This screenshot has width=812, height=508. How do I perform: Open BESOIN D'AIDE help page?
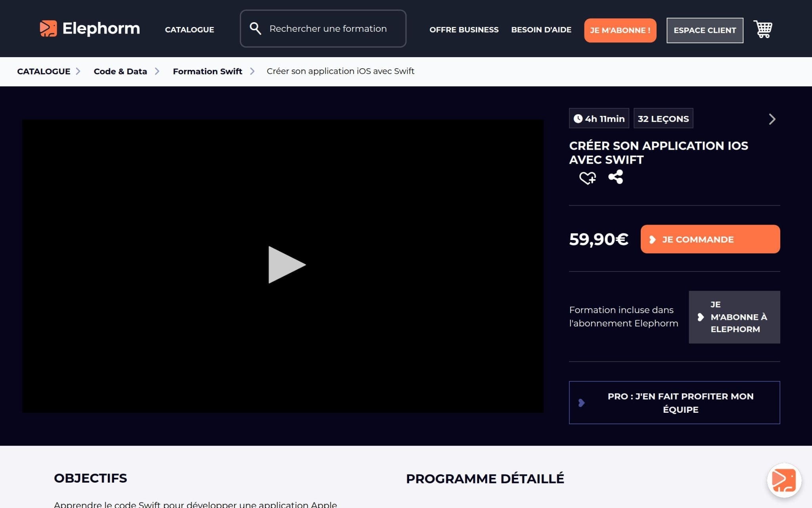(541, 30)
